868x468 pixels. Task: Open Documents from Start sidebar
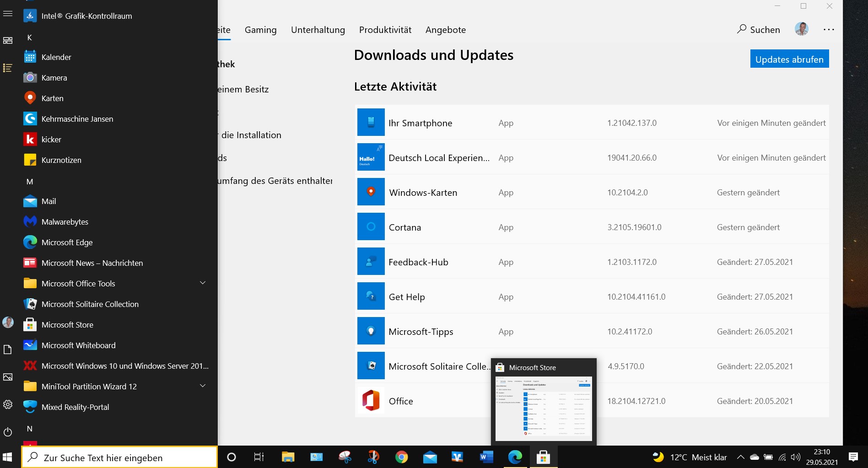[8, 350]
